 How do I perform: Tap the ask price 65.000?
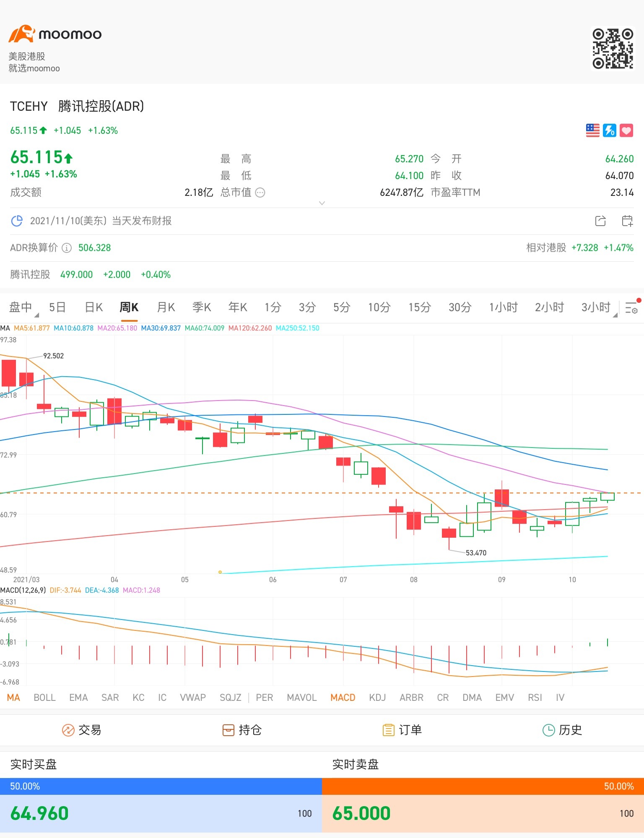pyautogui.click(x=361, y=813)
